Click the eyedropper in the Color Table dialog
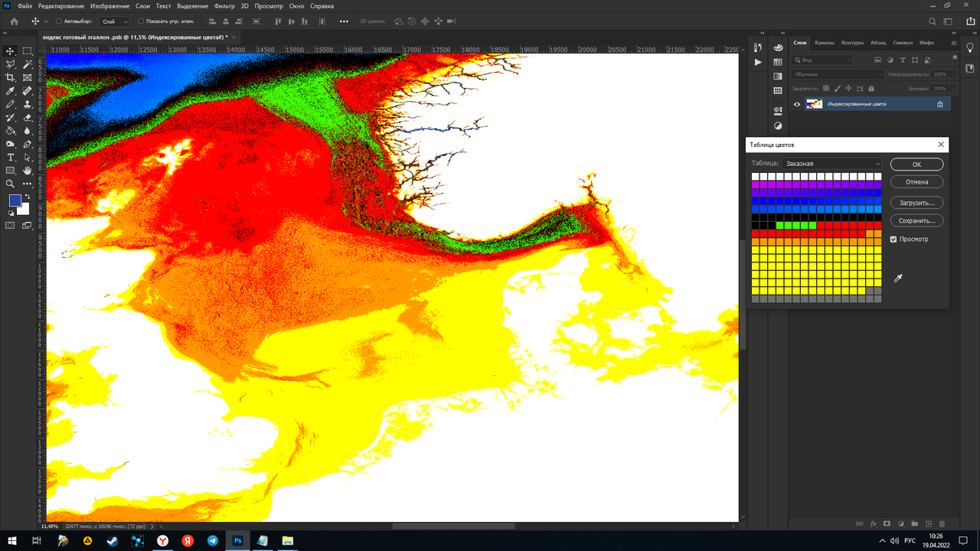 (899, 279)
